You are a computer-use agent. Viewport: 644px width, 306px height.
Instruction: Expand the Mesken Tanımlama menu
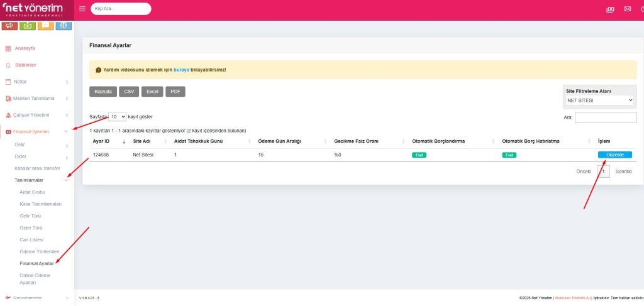coord(36,98)
